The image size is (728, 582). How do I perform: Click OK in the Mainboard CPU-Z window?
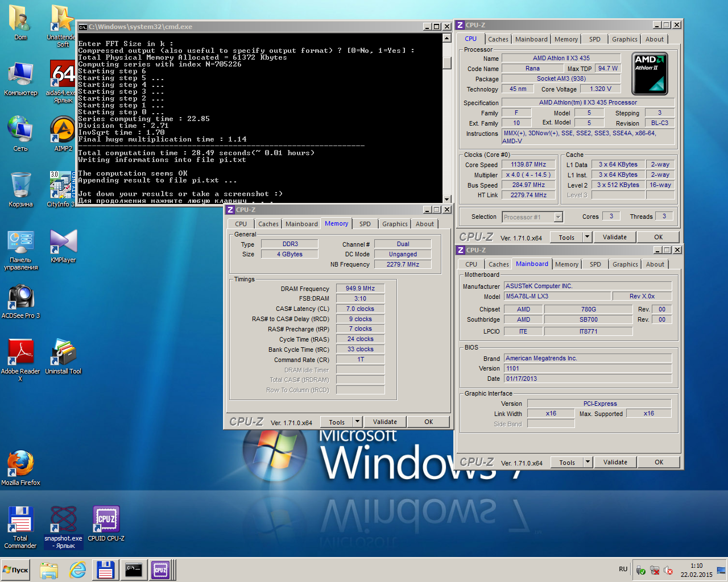coord(659,462)
